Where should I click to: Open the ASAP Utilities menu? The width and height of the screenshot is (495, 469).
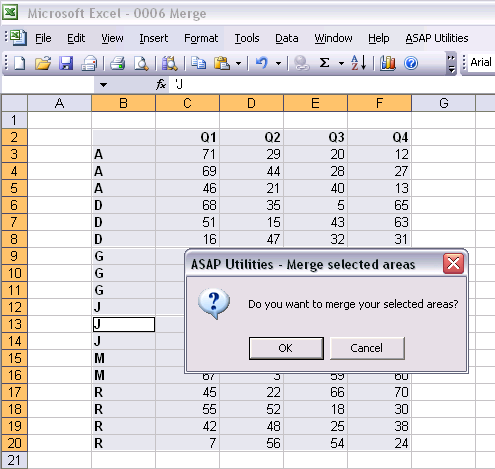pyautogui.click(x=437, y=38)
